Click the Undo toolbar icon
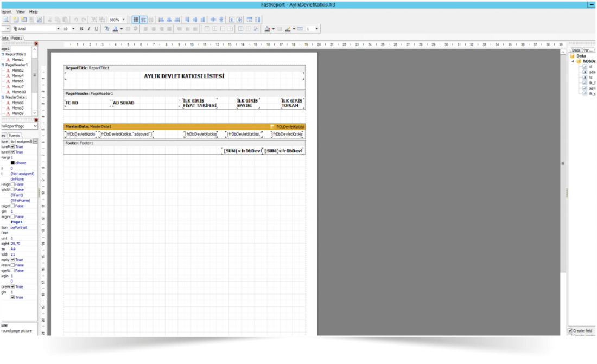Image resolution: width=597 pixels, height=364 pixels. click(76, 20)
